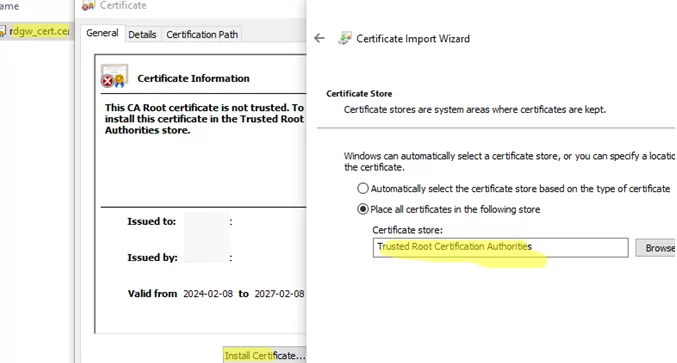Click the untrusted certificate warning icon
This screenshot has width=677, height=363.
click(114, 76)
